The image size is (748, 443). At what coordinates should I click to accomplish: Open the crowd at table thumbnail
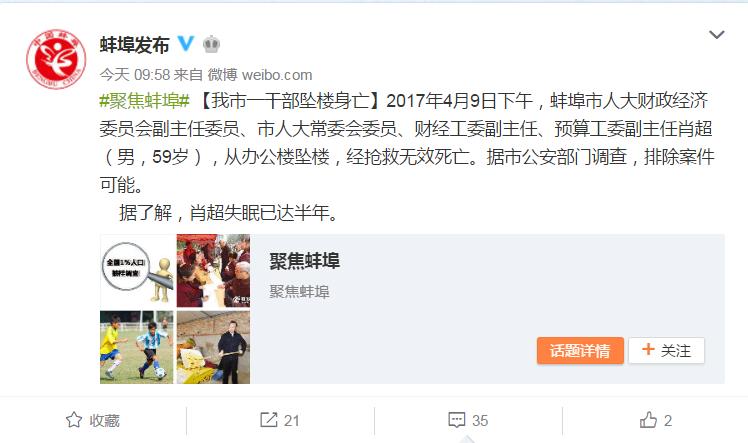point(213,270)
